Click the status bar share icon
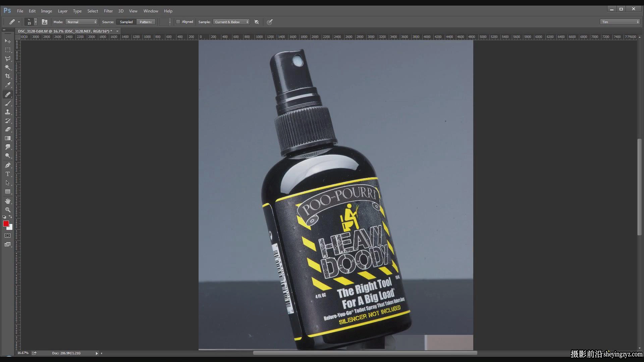This screenshot has width=644, height=362. pos(34,353)
